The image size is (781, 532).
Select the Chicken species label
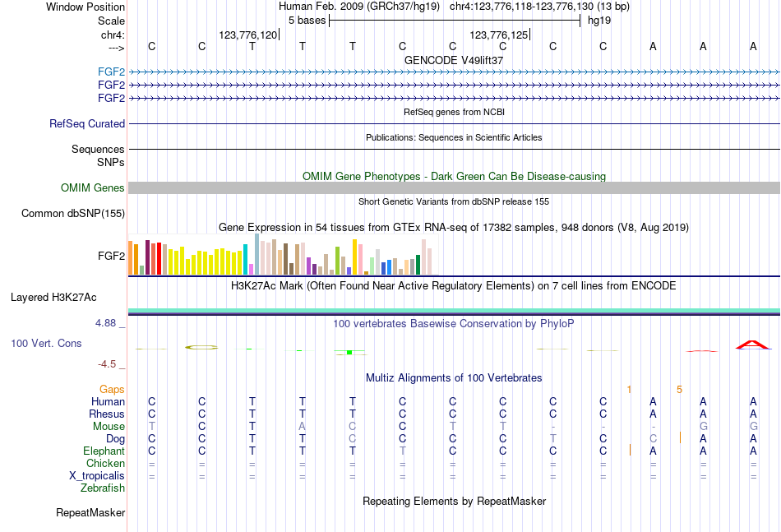coord(105,463)
